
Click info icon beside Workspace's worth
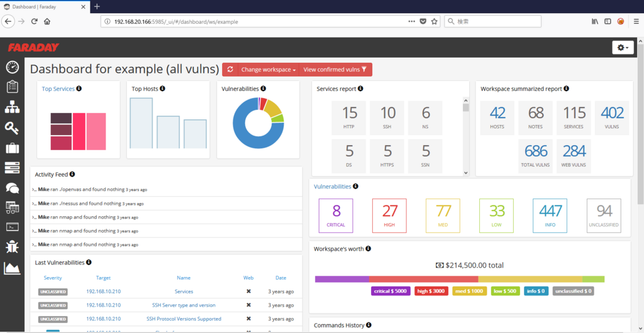pos(368,249)
